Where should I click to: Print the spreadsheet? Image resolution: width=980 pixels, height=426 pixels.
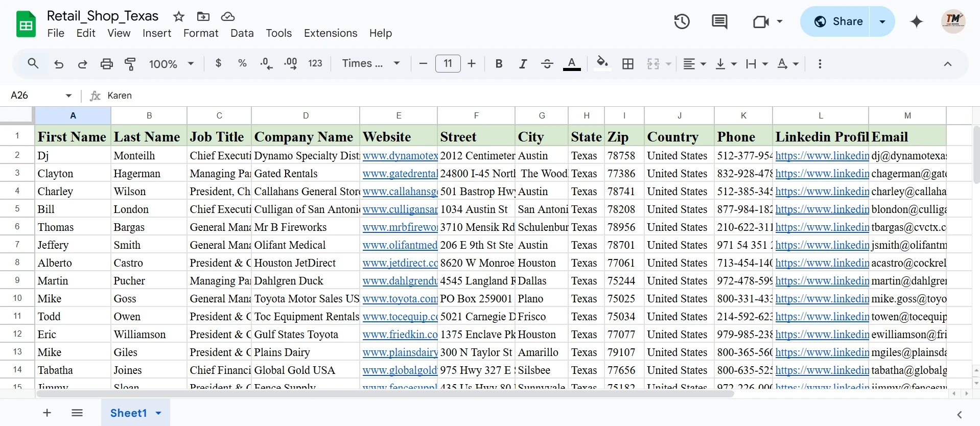click(106, 64)
